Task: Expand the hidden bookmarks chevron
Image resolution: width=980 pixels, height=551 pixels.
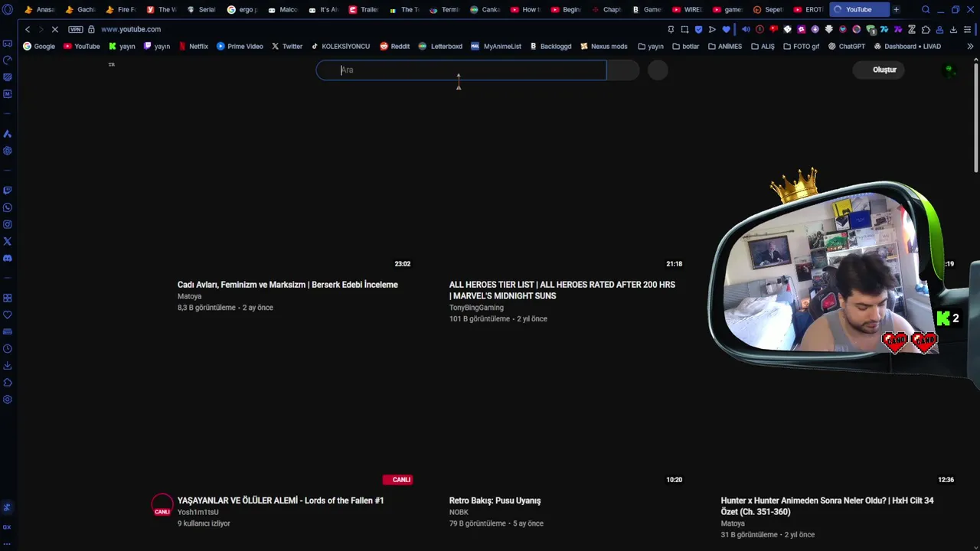Action: tap(970, 46)
